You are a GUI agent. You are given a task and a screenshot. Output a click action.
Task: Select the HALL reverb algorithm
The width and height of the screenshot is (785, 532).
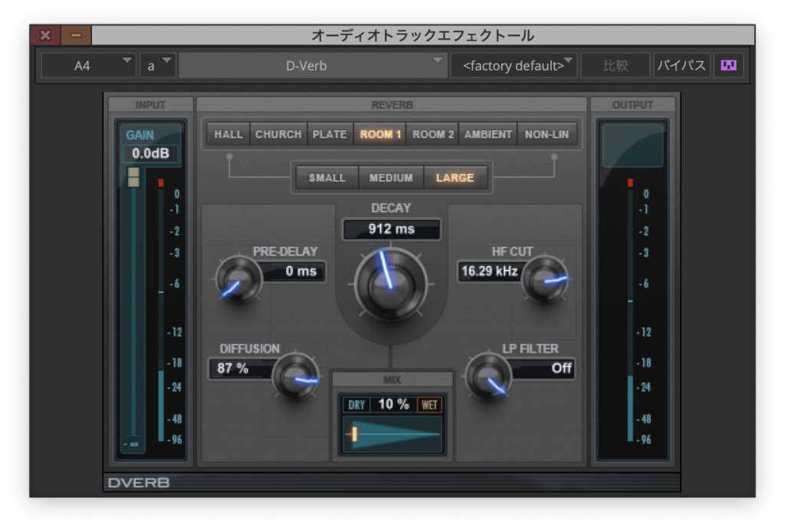pyautogui.click(x=228, y=134)
